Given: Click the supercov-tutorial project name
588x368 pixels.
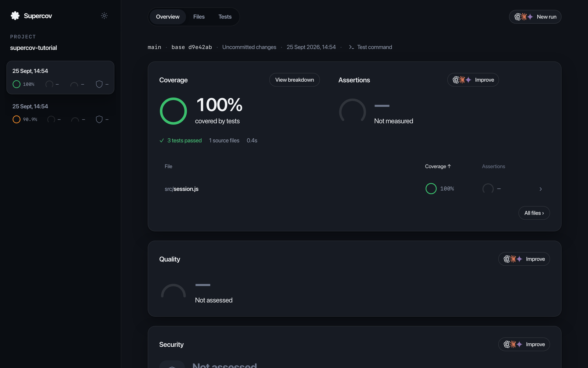Looking at the screenshot, I should point(33,48).
